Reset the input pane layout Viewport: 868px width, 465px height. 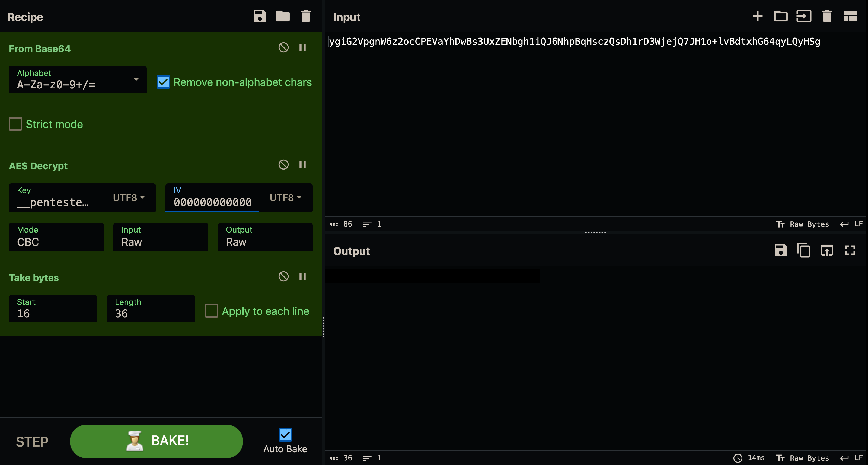[850, 16]
